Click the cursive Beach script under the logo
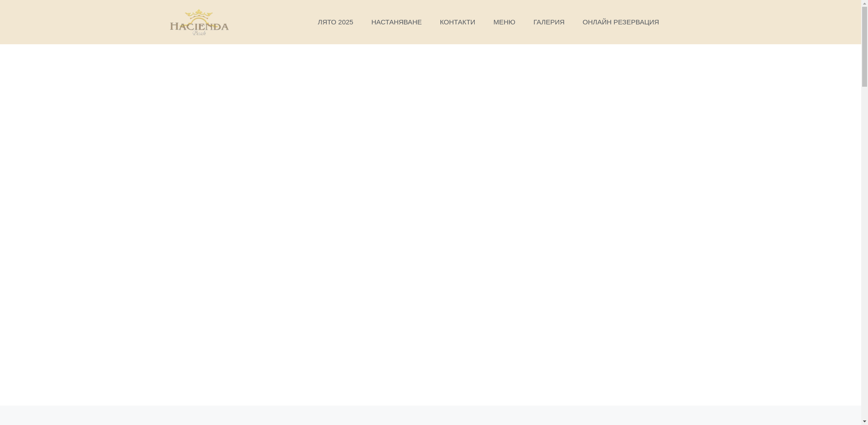 [199, 33]
